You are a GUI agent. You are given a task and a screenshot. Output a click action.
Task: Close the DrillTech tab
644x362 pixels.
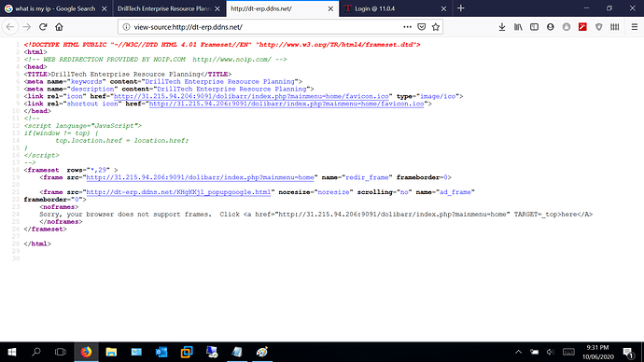pyautogui.click(x=217, y=8)
